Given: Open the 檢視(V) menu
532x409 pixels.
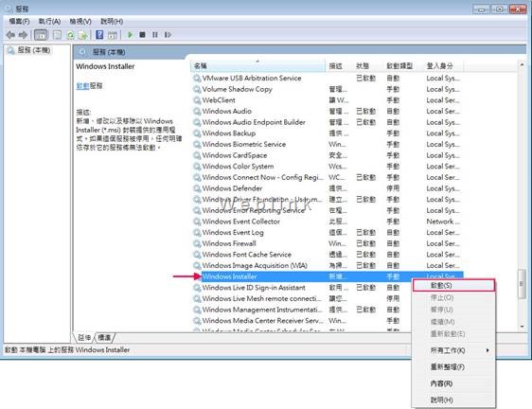Looking at the screenshot, I should coord(80,22).
